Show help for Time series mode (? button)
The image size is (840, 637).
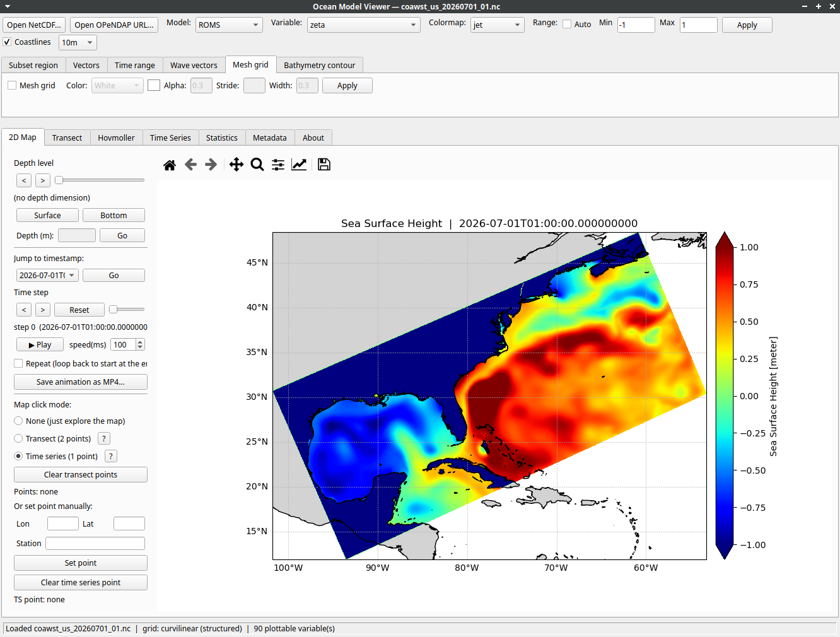[111, 456]
